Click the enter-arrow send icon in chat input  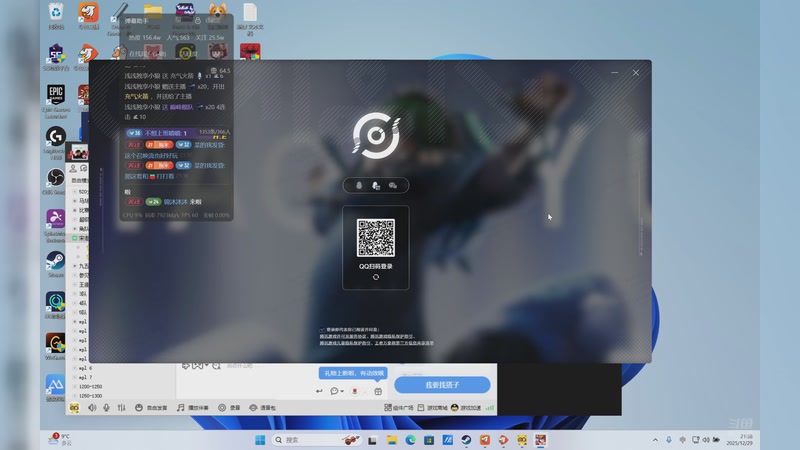319,391
